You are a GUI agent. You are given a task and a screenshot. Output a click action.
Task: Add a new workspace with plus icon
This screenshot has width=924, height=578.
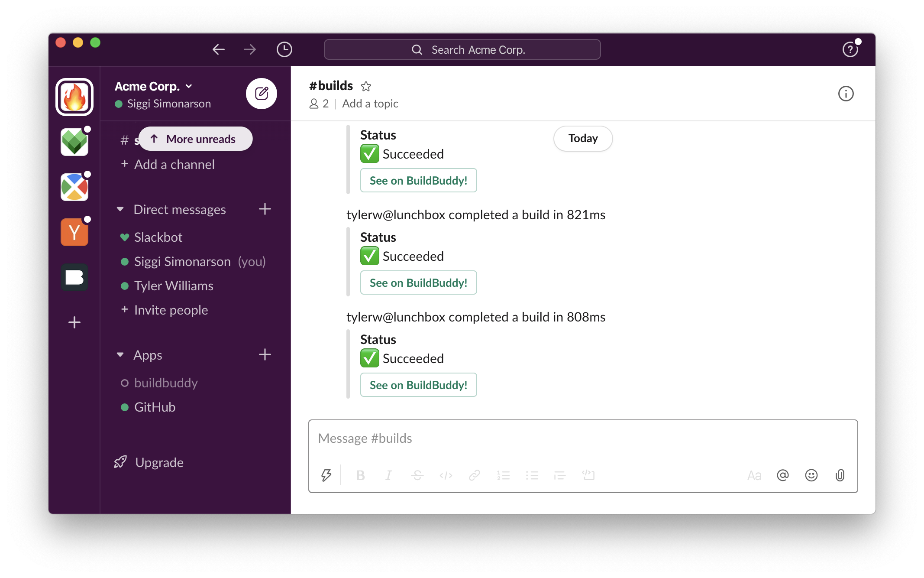point(74,322)
